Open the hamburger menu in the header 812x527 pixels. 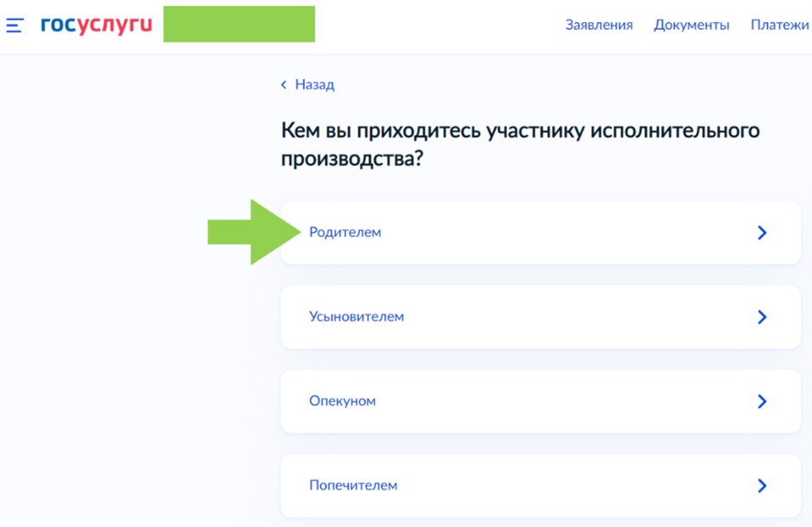tap(14, 26)
